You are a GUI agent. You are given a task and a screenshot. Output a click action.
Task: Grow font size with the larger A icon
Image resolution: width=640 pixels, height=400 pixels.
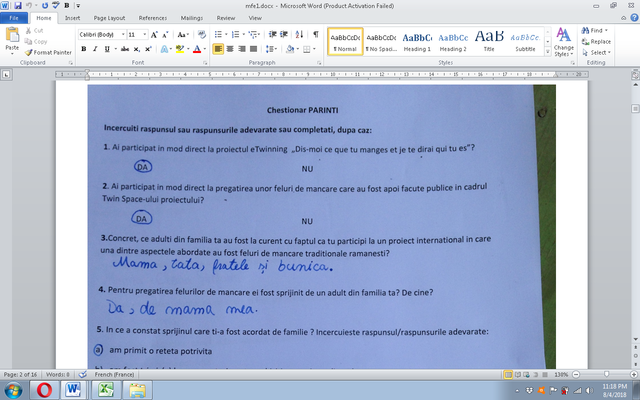point(154,35)
